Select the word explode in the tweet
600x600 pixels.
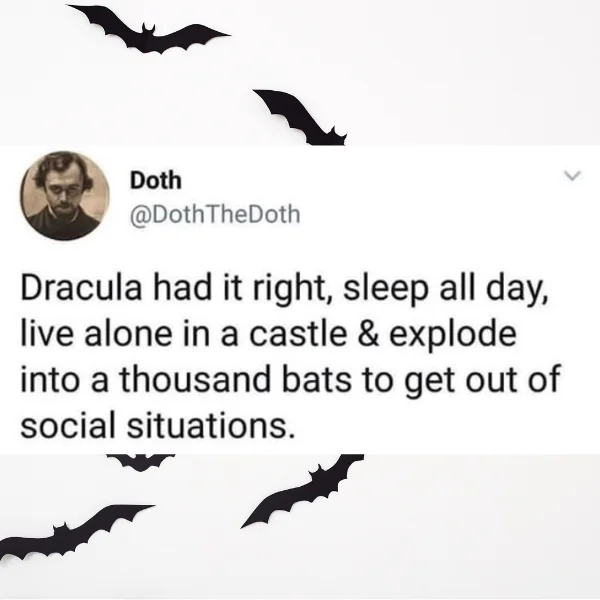tap(453, 336)
